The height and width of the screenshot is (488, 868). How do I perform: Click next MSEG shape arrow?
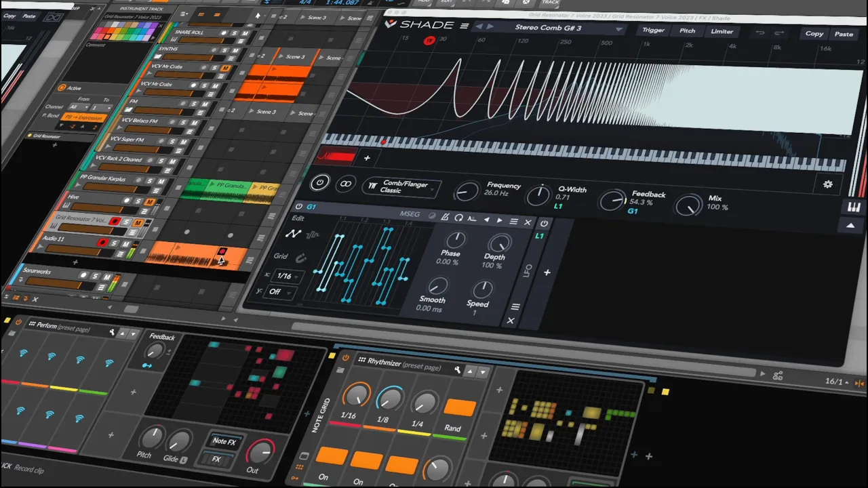pyautogui.click(x=500, y=220)
